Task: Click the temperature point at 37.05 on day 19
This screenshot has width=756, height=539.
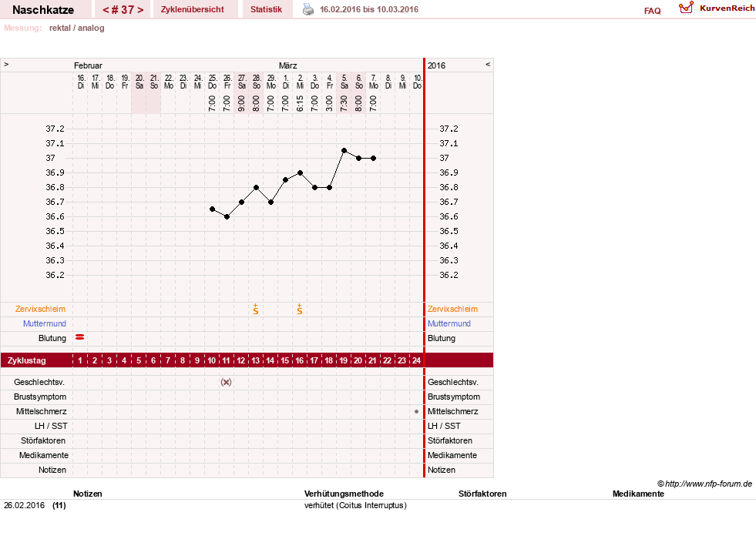Action: click(344, 151)
